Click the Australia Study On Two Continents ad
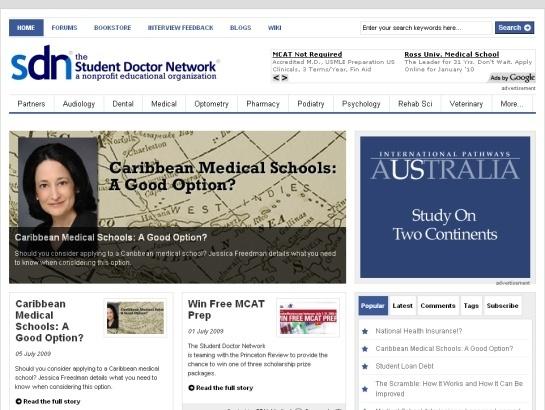This screenshot has width=545, height=410. coord(445,207)
